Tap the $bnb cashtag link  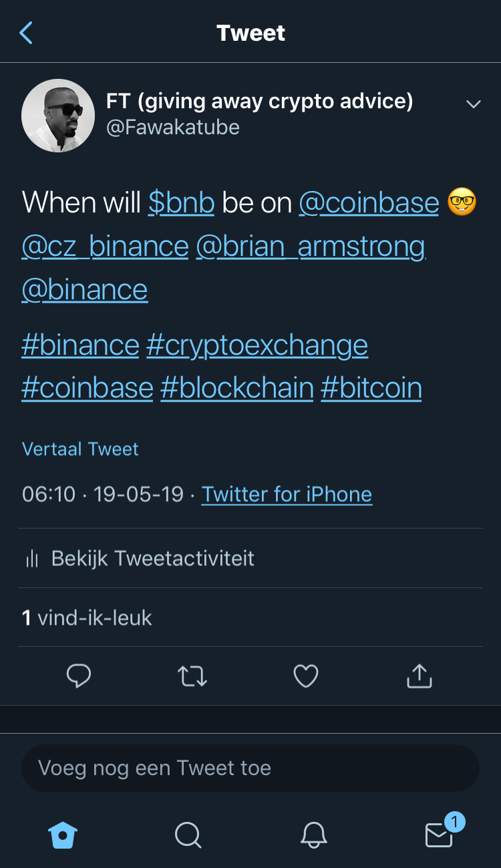[181, 202]
